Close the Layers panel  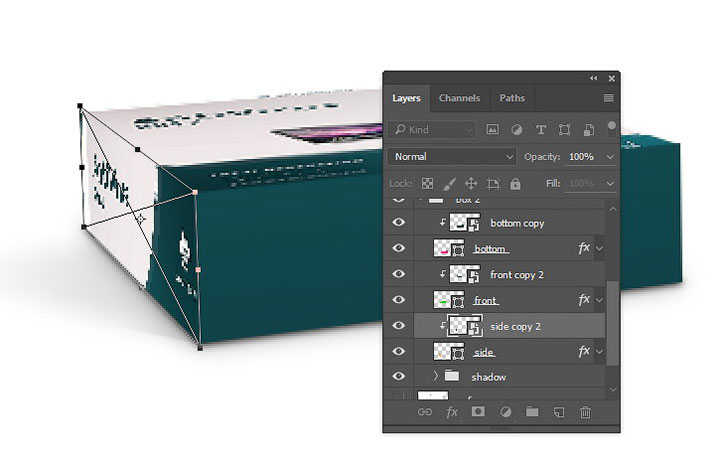pos(611,79)
